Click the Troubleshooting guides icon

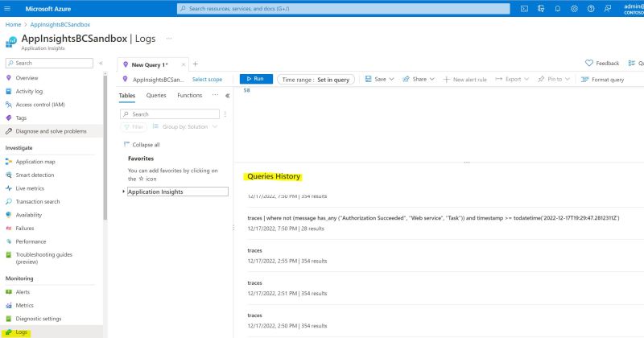[9, 255]
